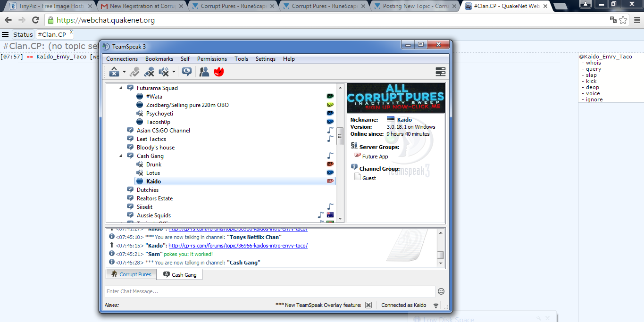Click the speech bubble away-status toolbar icon
Image resolution: width=644 pixels, height=322 pixels.
pos(187,72)
